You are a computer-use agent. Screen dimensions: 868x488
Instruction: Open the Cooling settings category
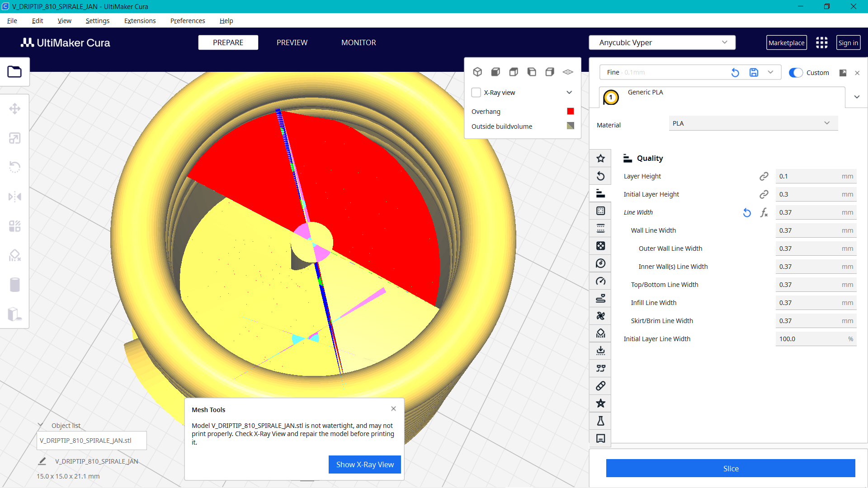tap(600, 316)
